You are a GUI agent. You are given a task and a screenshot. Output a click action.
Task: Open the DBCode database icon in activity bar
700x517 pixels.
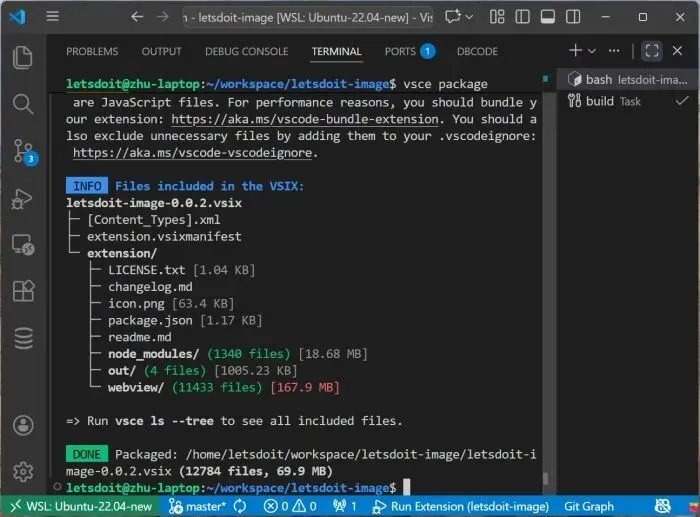pos(23,338)
